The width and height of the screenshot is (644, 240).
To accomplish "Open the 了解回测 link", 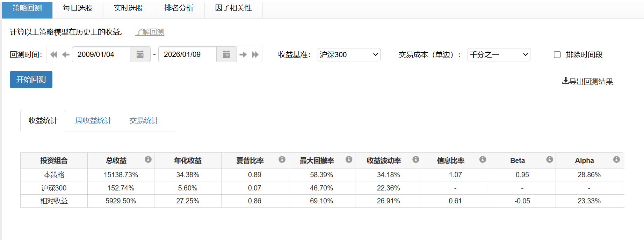I will [150, 32].
